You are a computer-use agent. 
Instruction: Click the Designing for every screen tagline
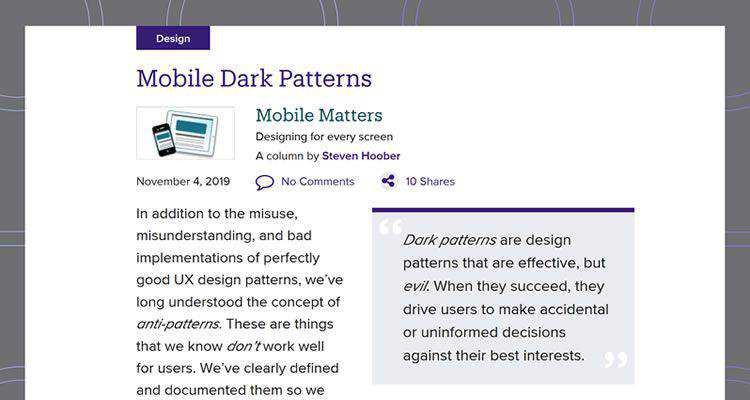pos(324,137)
